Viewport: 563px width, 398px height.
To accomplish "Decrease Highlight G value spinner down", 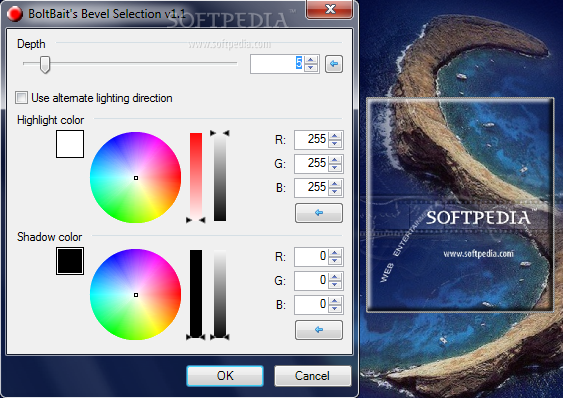I will [x=335, y=168].
